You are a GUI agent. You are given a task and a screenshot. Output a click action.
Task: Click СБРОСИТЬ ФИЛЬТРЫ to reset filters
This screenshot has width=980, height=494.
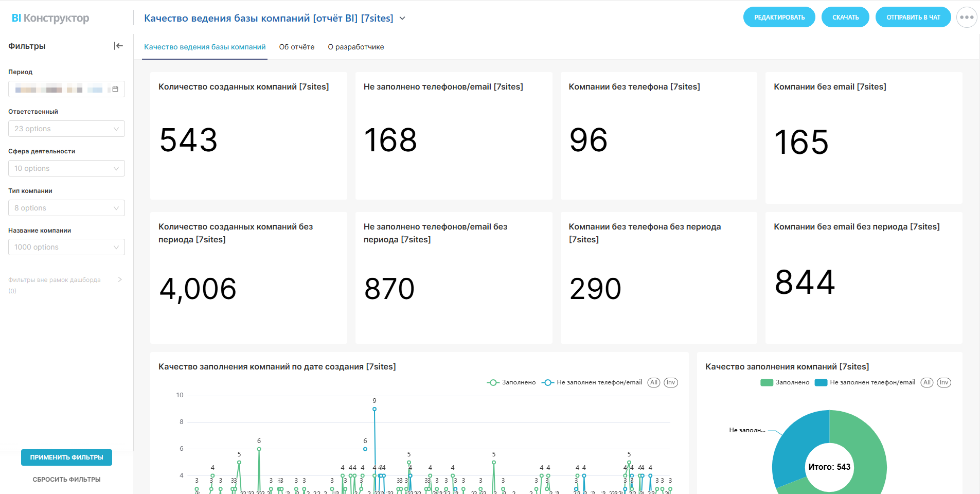point(66,479)
